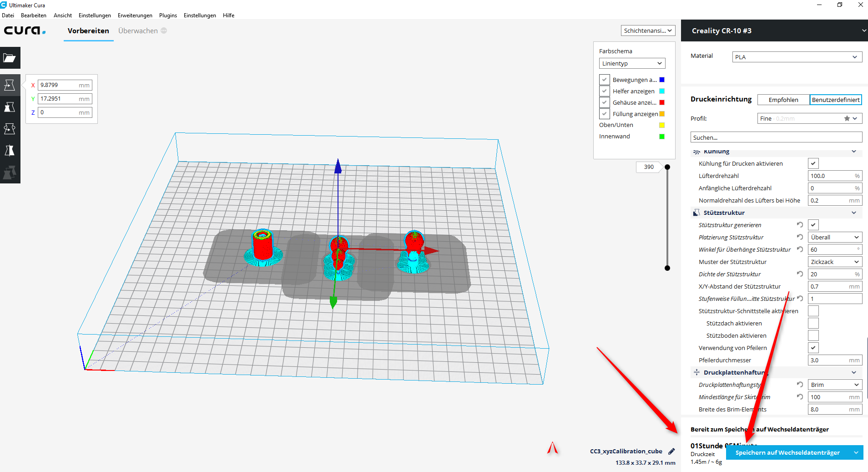Uncheck Verwendung von Pfeilern

(x=813, y=348)
